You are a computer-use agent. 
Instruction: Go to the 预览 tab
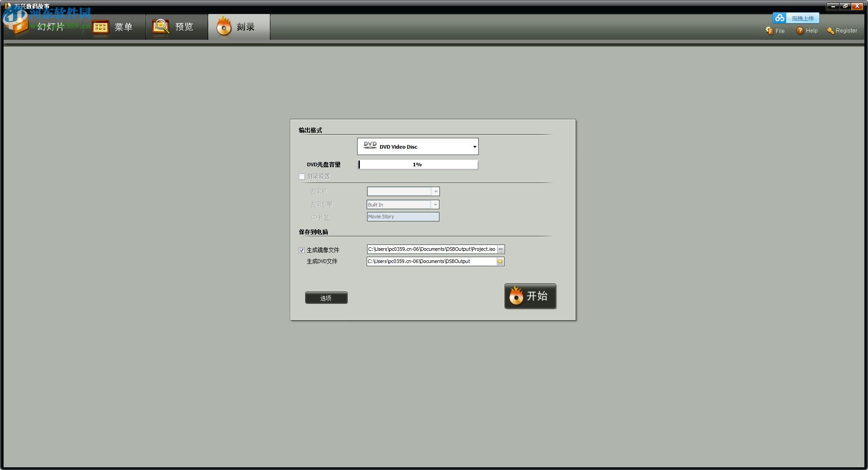177,27
